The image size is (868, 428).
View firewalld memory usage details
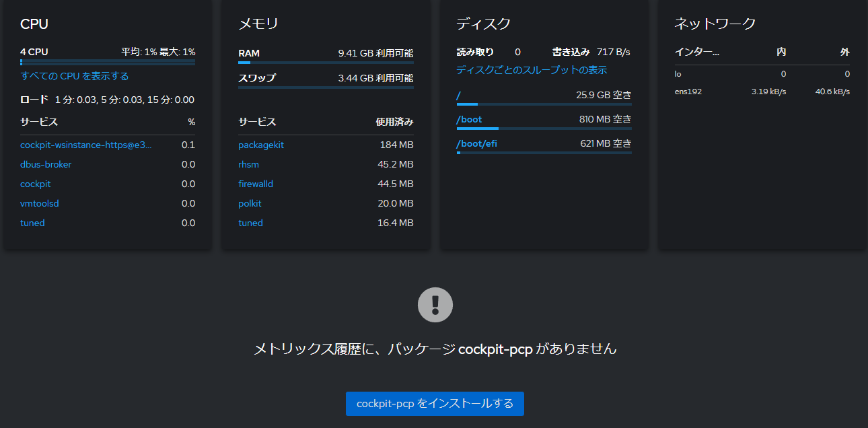click(x=256, y=184)
